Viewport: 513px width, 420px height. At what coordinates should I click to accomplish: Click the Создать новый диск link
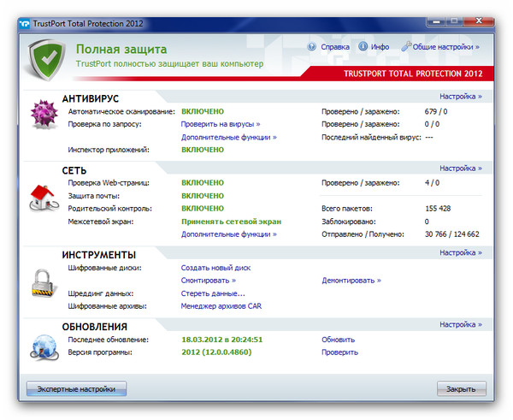tap(215, 268)
